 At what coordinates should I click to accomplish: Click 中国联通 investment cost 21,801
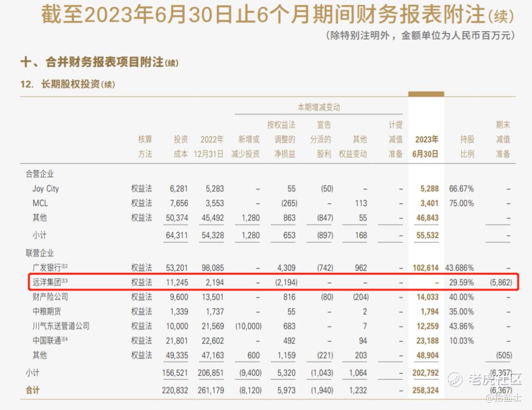[177, 341]
